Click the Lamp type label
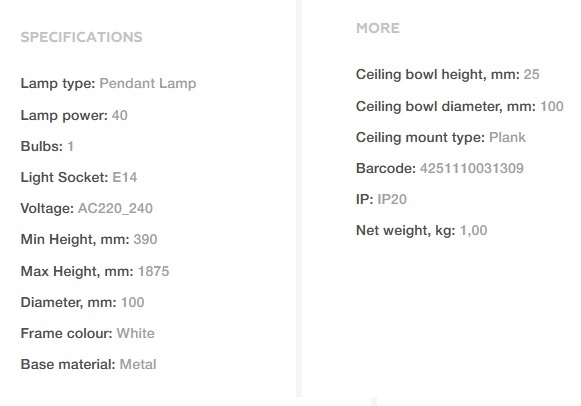581x406 pixels. [58, 83]
